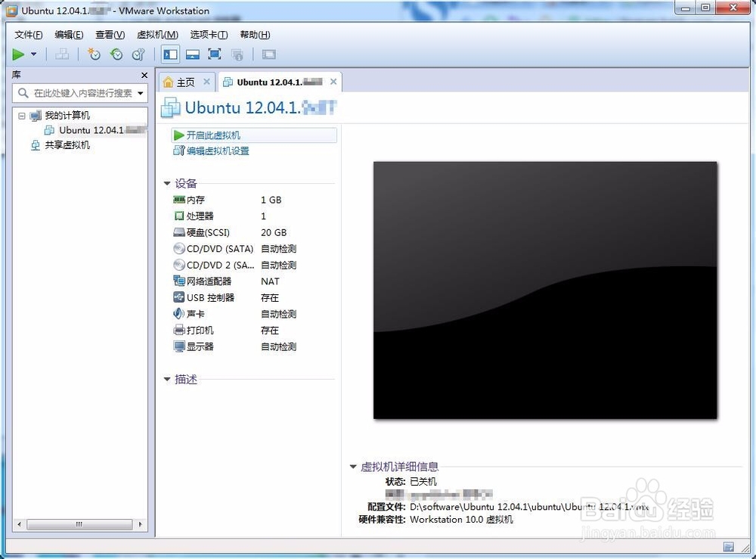Toggle the library panel view button

coord(170,54)
